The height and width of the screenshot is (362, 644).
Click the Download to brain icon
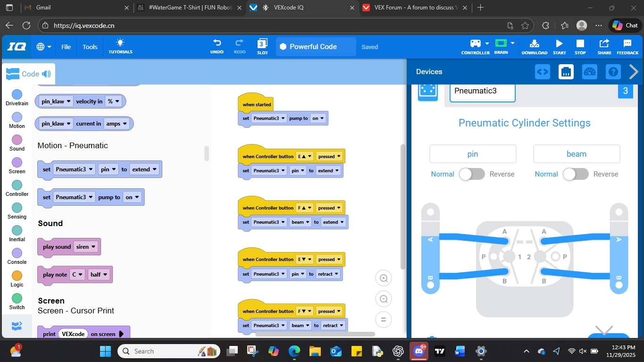point(534,44)
